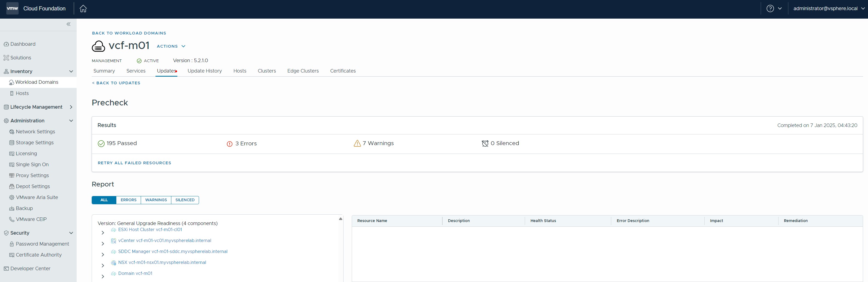Select the SILENCED report filter
This screenshot has height=282, width=868.
pos(185,200)
